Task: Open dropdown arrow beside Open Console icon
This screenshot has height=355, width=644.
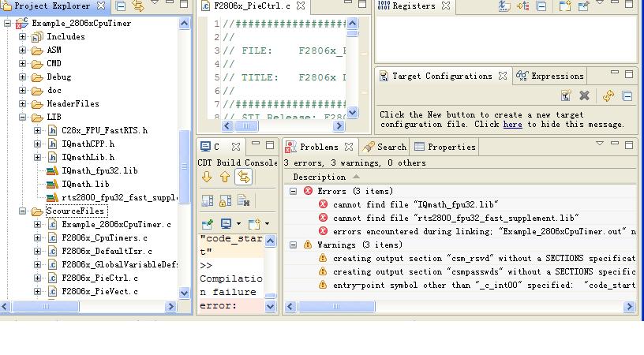Action: (267, 224)
